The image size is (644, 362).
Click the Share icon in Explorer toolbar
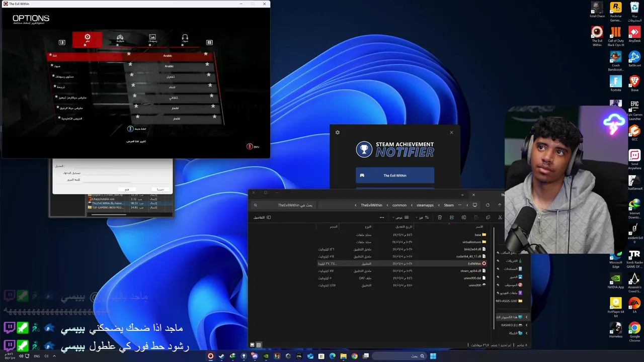click(x=452, y=217)
